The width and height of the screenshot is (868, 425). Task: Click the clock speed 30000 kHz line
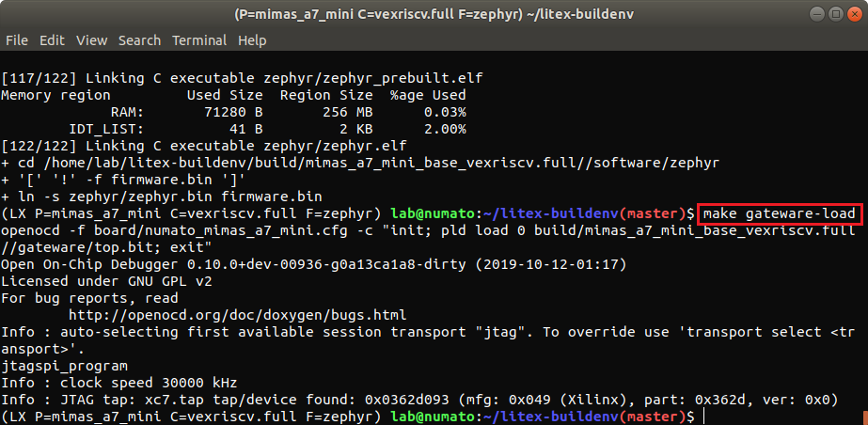click(119, 383)
